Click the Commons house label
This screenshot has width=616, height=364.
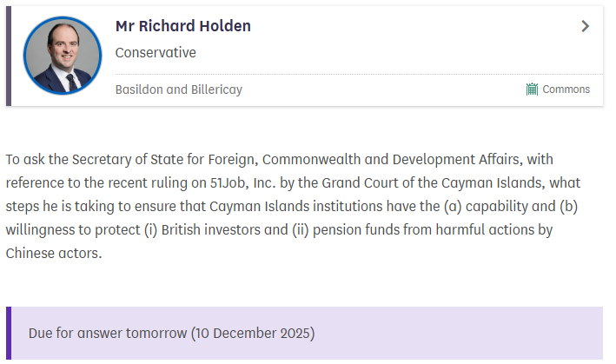(x=566, y=89)
